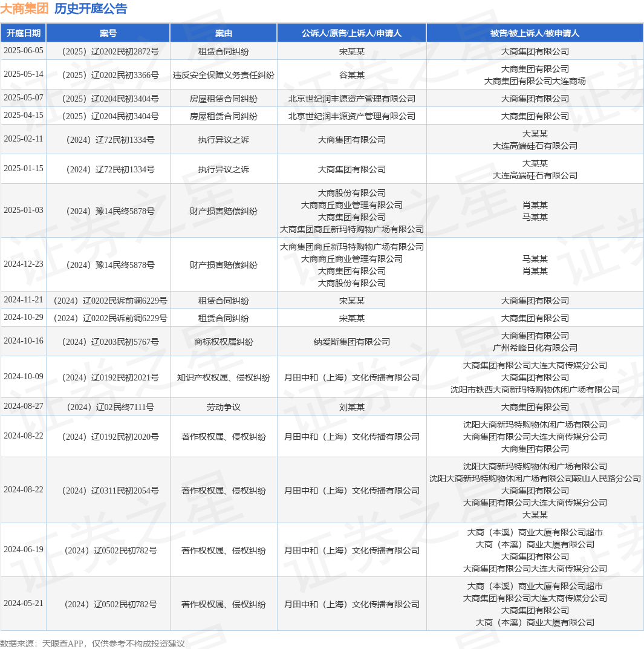Select case number in the 2025-02-11 row
644x649 pixels.
108,140
